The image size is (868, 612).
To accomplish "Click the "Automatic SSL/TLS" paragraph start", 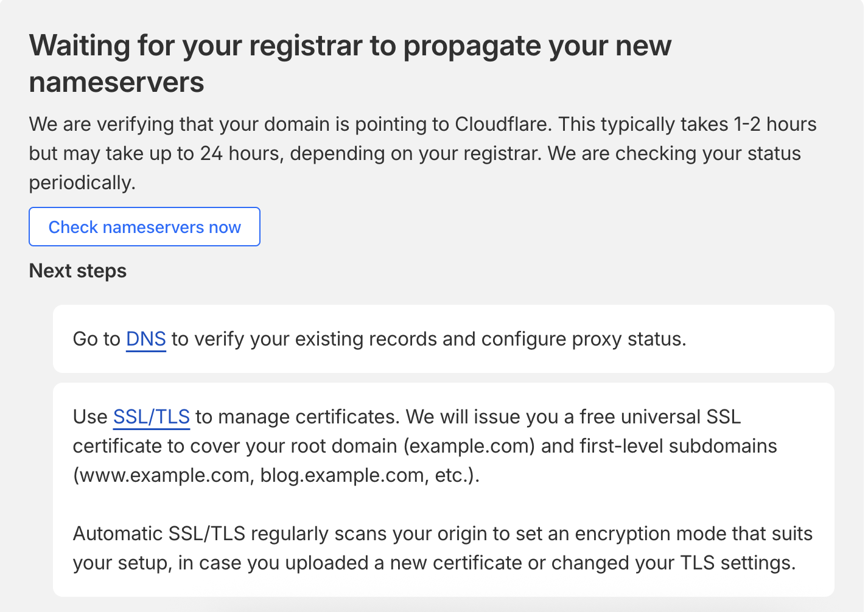I will click(159, 534).
